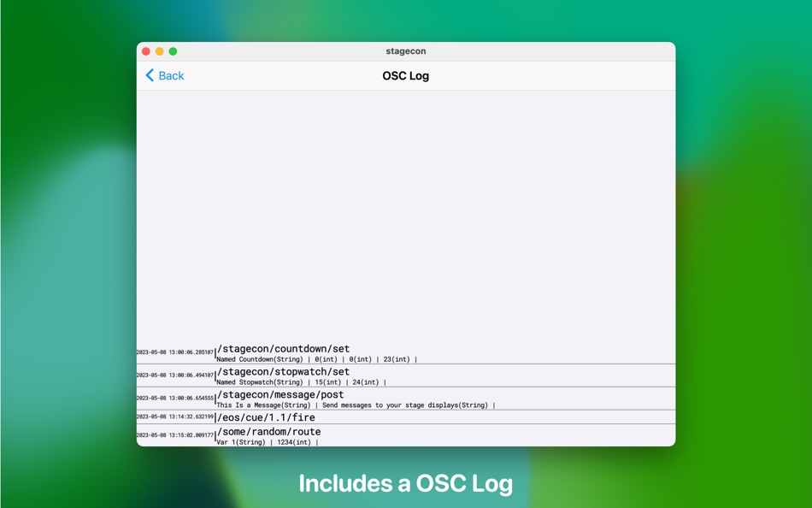
Task: Click the stagecon window title
Action: pos(405,50)
